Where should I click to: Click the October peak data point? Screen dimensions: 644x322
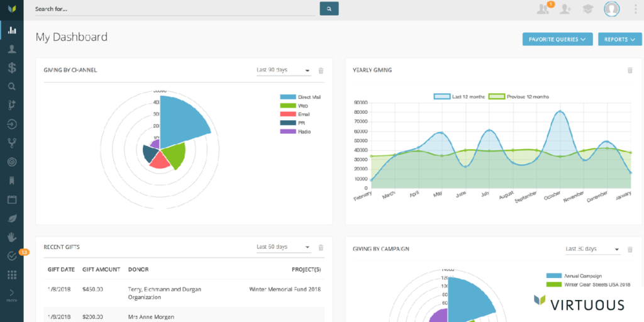[560, 111]
